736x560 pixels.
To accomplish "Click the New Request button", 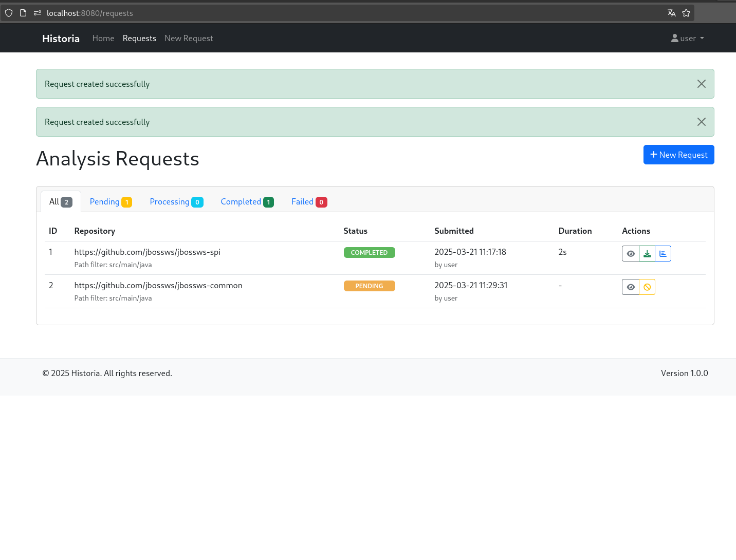I will point(678,154).
